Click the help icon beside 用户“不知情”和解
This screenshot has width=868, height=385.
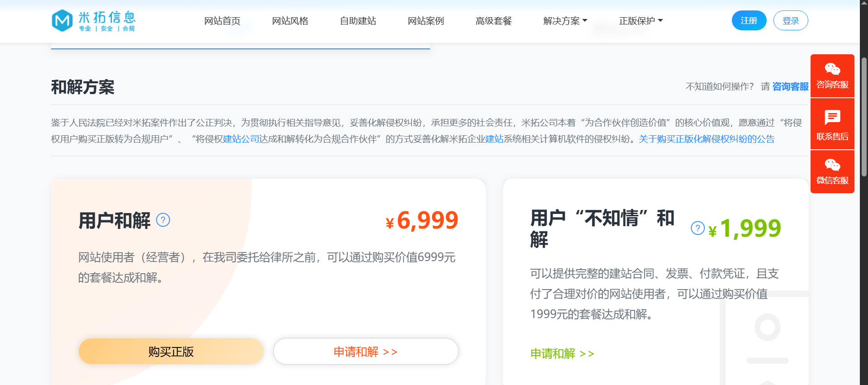click(x=697, y=228)
